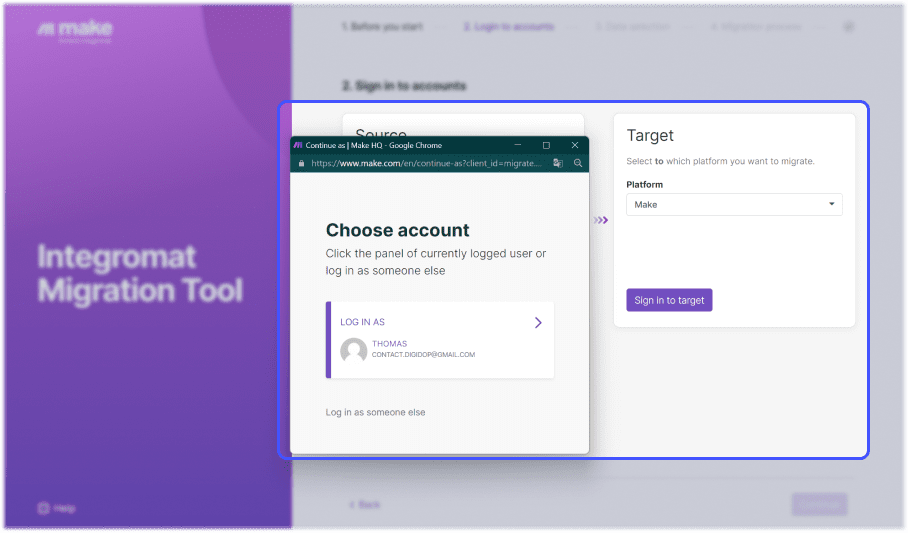Open Help in the purple sidebar
Image resolution: width=908 pixels, height=533 pixels.
coord(57,508)
